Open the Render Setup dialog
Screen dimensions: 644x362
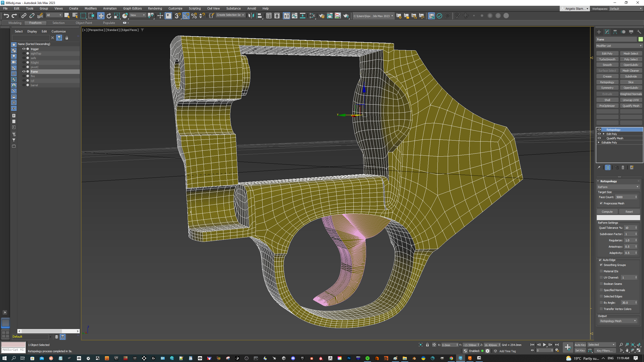coord(322,16)
